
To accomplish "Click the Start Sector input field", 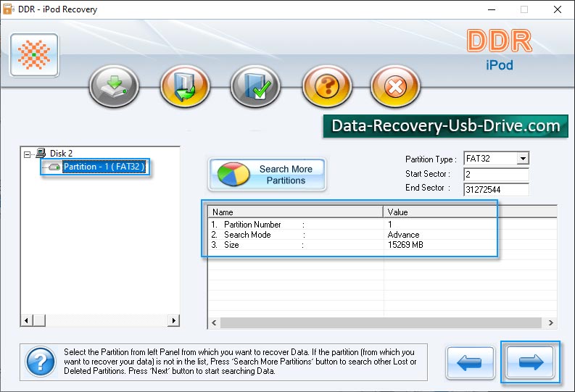I will point(496,175).
